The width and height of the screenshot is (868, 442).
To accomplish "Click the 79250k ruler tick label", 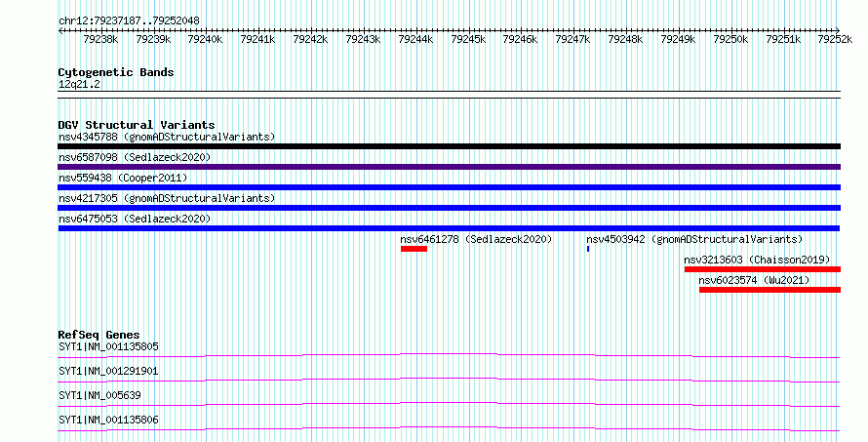I will coord(730,39).
